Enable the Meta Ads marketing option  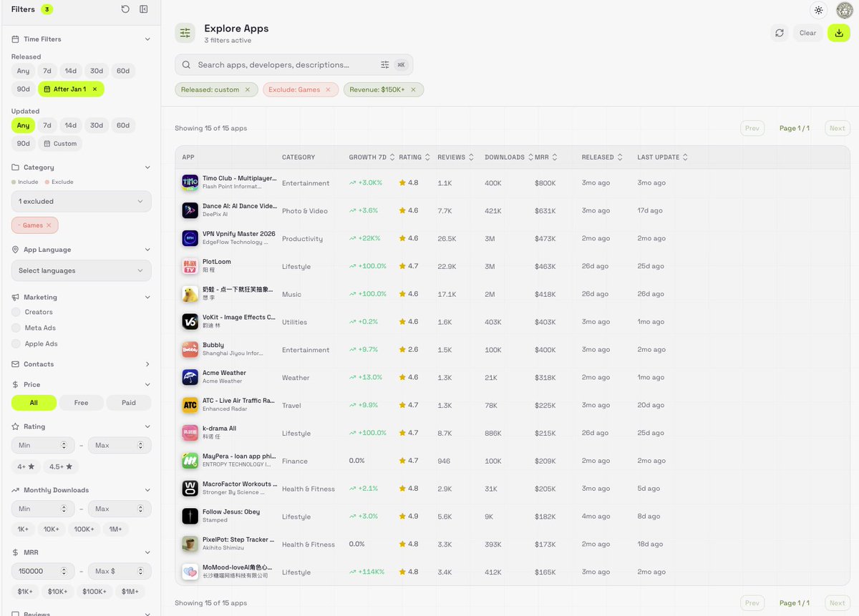(x=16, y=328)
